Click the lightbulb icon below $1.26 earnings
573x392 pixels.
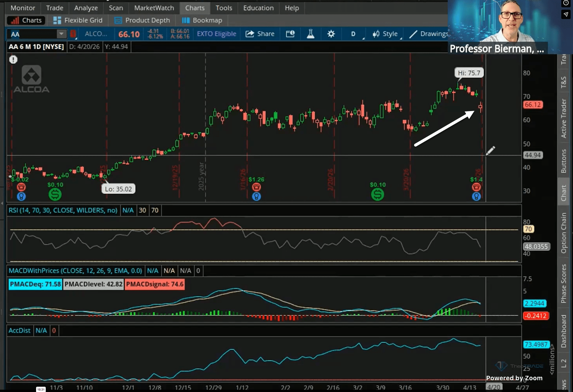click(x=256, y=196)
